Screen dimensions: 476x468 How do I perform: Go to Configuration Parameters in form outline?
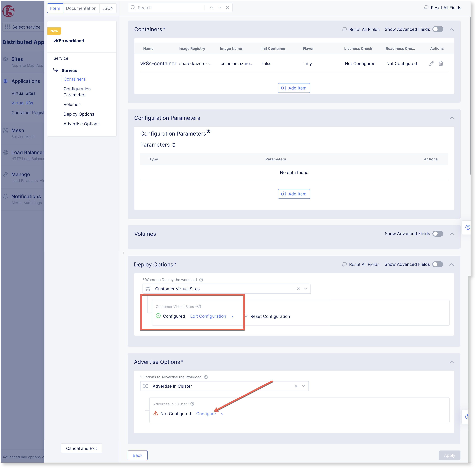(x=77, y=92)
